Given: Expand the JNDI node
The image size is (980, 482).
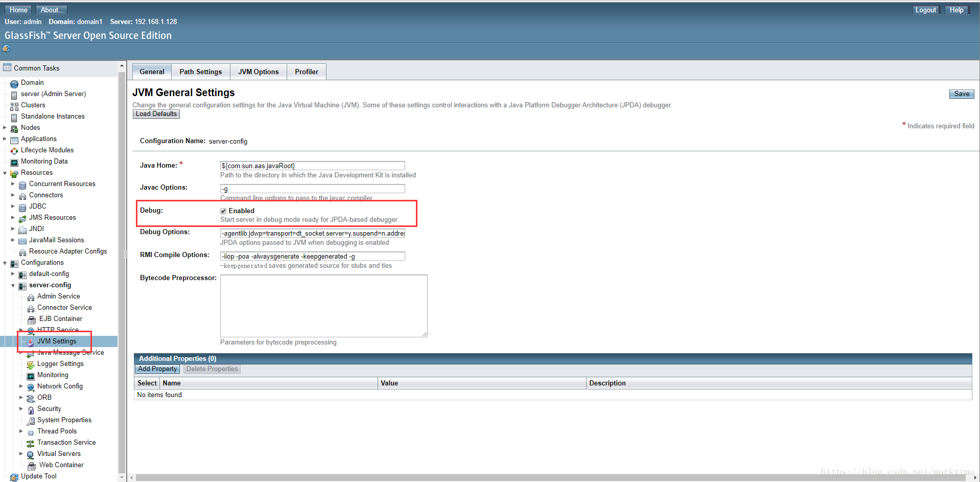Looking at the screenshot, I should pyautogui.click(x=13, y=229).
